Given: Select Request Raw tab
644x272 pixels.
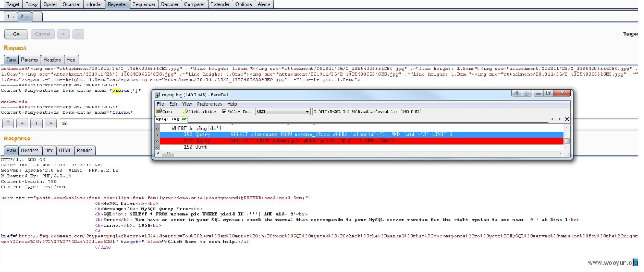Looking at the screenshot, I should coord(11,59).
